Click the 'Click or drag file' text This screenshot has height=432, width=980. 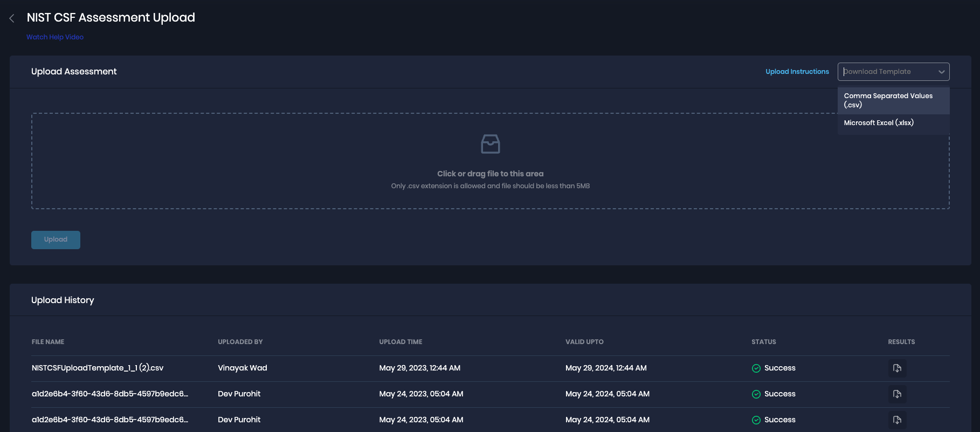491,174
